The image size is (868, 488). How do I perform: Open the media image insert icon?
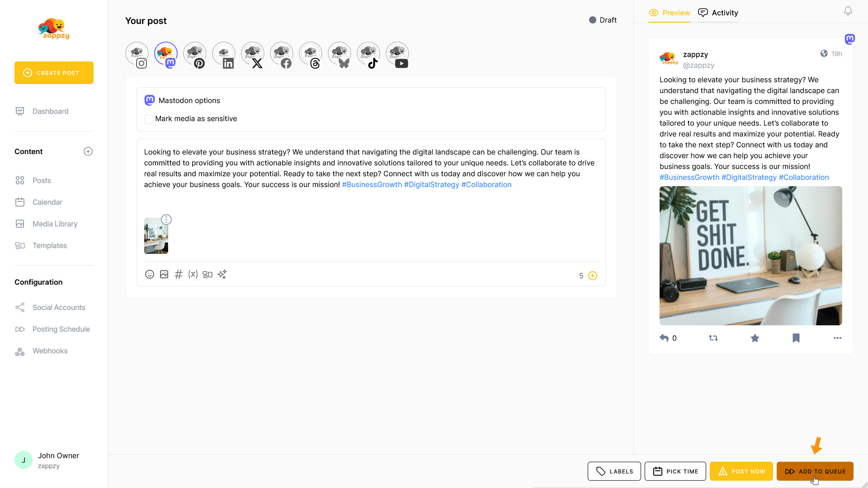[164, 274]
